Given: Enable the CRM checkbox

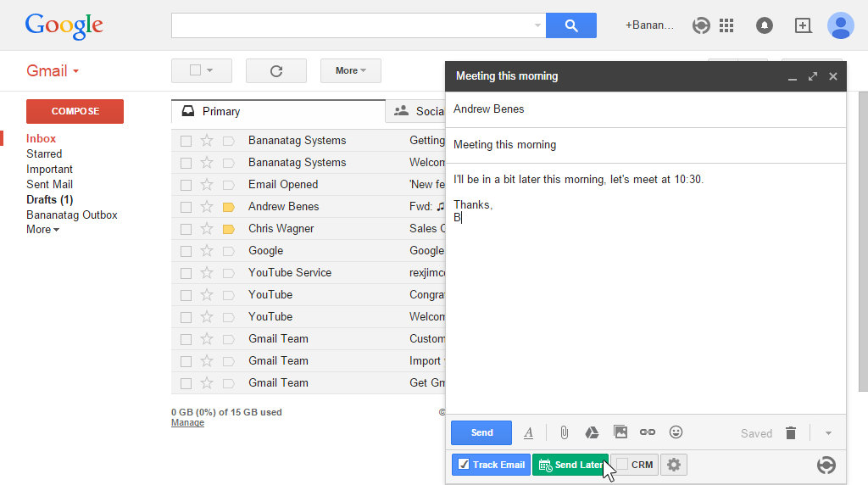Looking at the screenshot, I should [623, 464].
